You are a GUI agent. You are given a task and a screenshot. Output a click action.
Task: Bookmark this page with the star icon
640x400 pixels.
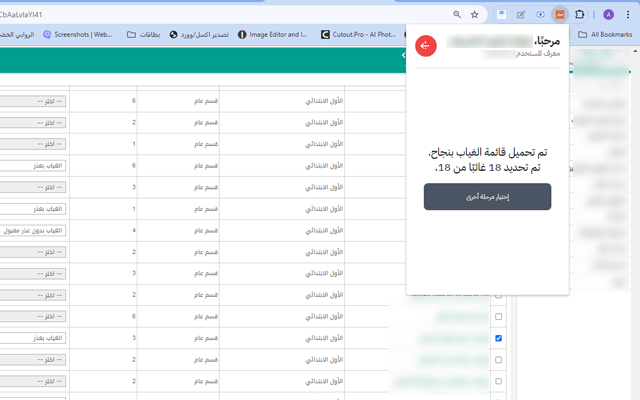(x=474, y=15)
